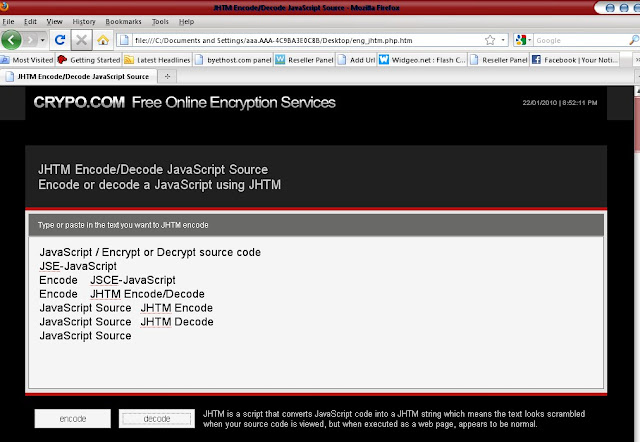Open the Widgeo.net Flash bookmark
This screenshot has height=442, width=640.
pos(422,60)
